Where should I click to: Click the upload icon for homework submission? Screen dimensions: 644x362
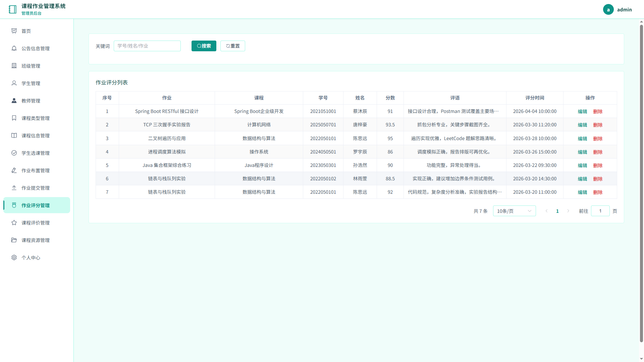click(x=14, y=188)
